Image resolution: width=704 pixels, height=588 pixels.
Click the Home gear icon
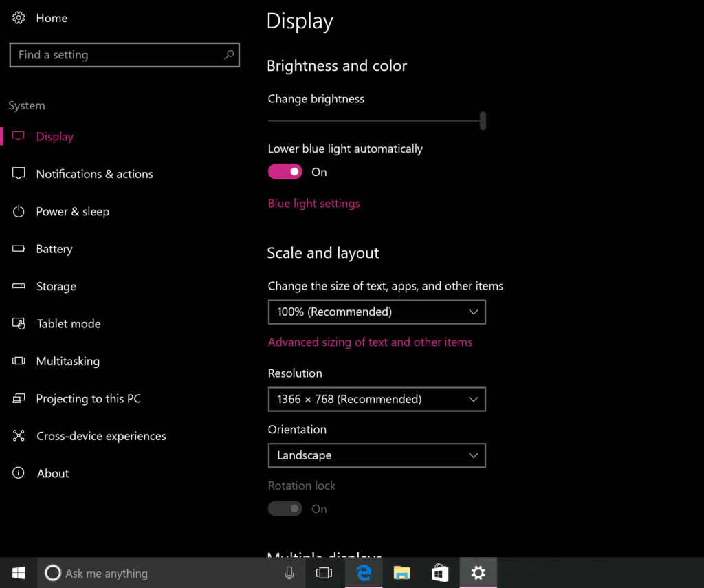pyautogui.click(x=19, y=18)
